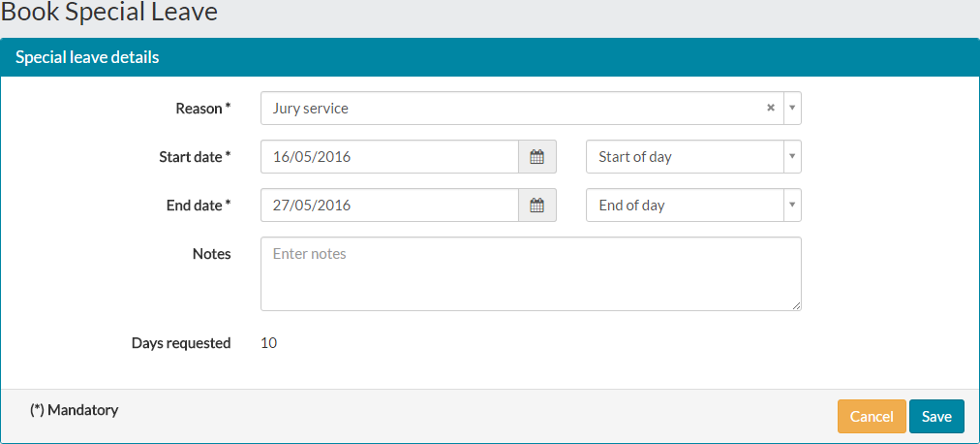
Task: Open the Start date calendar picker icon
Action: (x=537, y=157)
